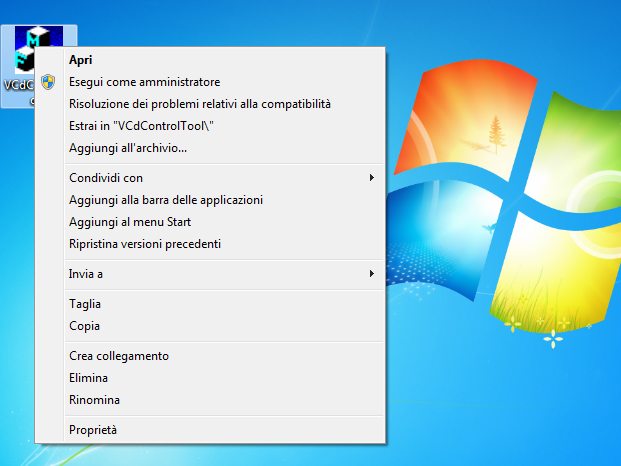Expand the Condividi con submenu arrow
Viewport: 621px width, 466px height.
371,178
